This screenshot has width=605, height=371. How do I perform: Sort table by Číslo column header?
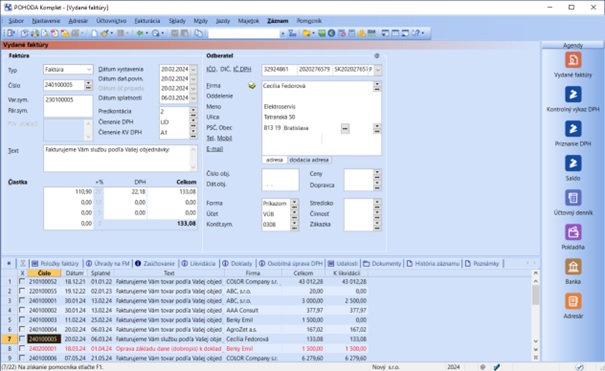point(44,273)
